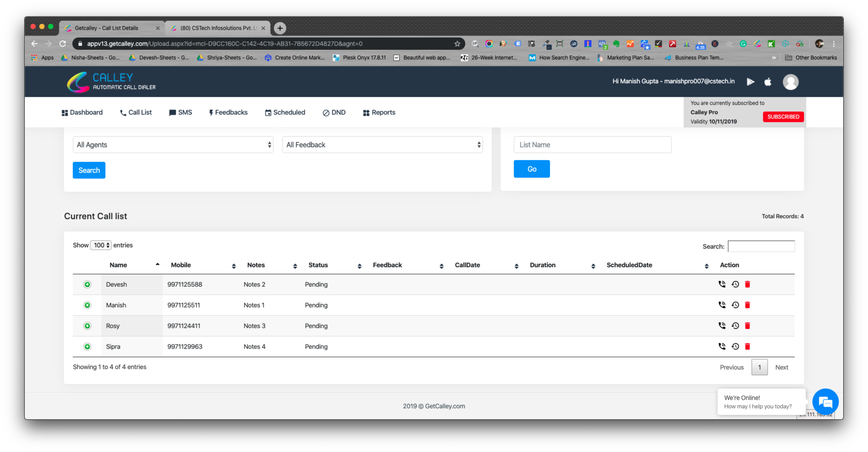Click the blue Search button
The height and width of the screenshot is (452, 868).
(x=89, y=170)
